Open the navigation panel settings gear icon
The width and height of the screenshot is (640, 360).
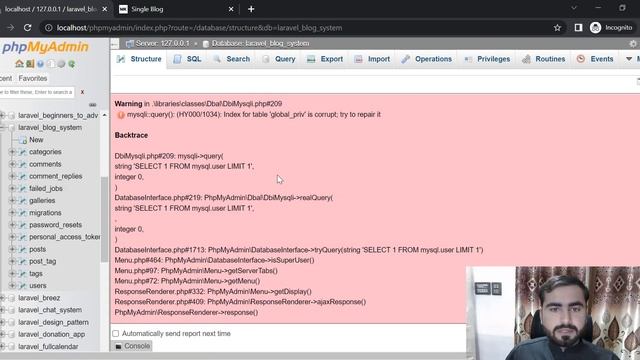pos(61,64)
